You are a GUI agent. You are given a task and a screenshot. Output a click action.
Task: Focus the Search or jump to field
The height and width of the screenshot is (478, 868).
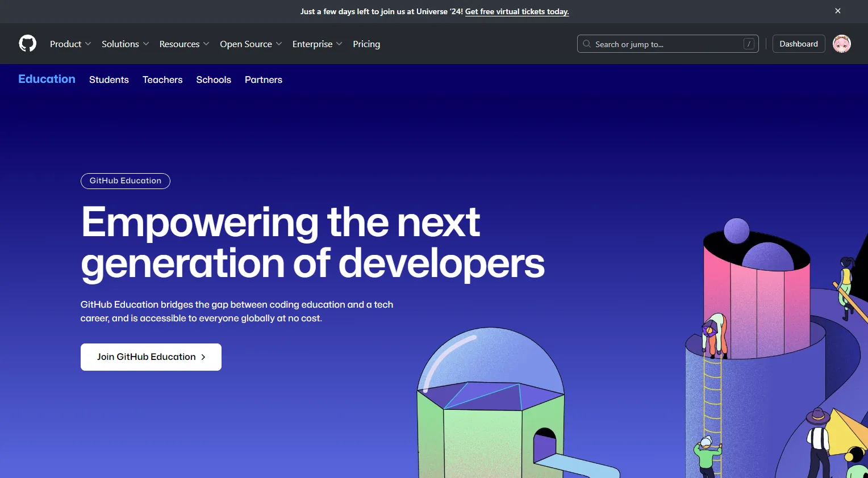point(667,44)
